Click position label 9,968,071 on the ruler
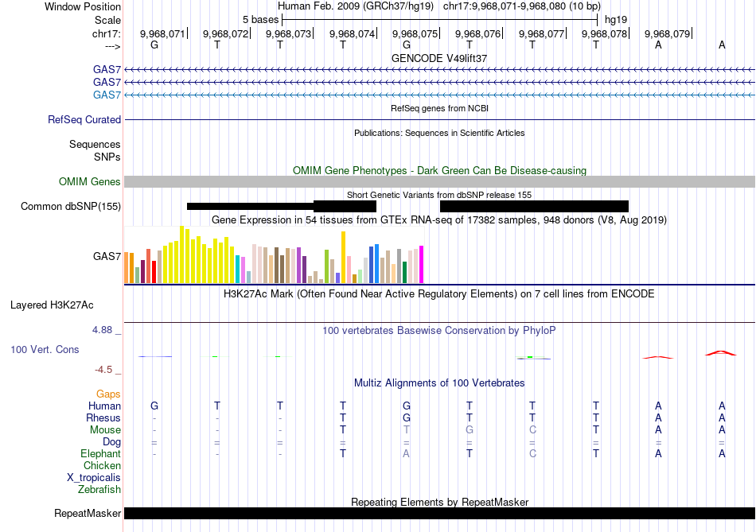This screenshot has width=756, height=532. point(162,33)
